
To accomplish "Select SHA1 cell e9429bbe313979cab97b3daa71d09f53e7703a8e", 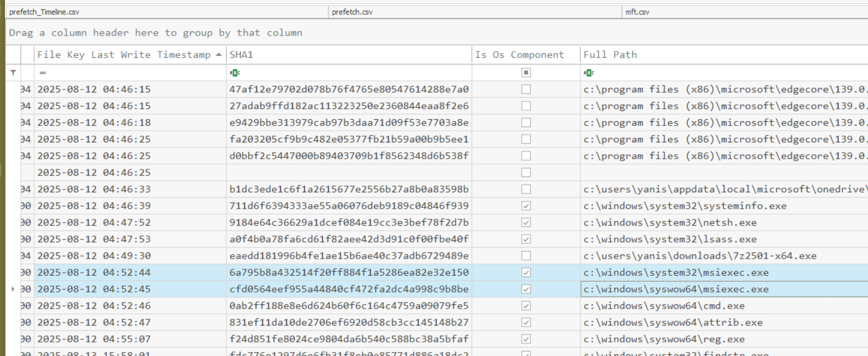I will [349, 123].
